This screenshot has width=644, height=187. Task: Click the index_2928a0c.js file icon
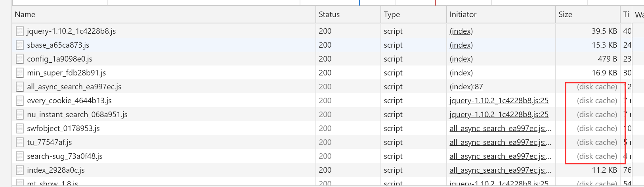20,170
